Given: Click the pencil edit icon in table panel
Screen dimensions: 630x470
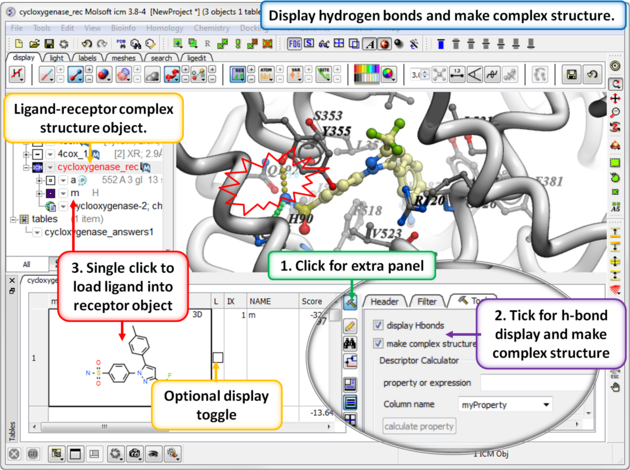Looking at the screenshot, I should point(351,326).
